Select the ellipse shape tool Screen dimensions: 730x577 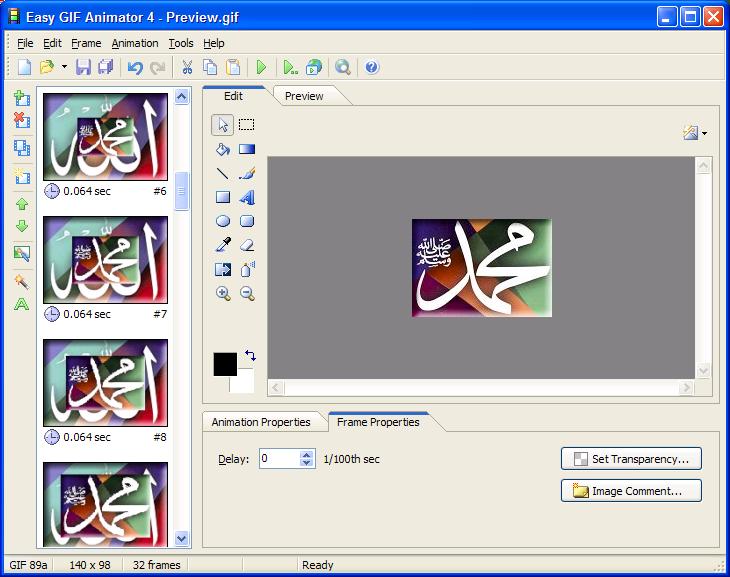point(223,221)
